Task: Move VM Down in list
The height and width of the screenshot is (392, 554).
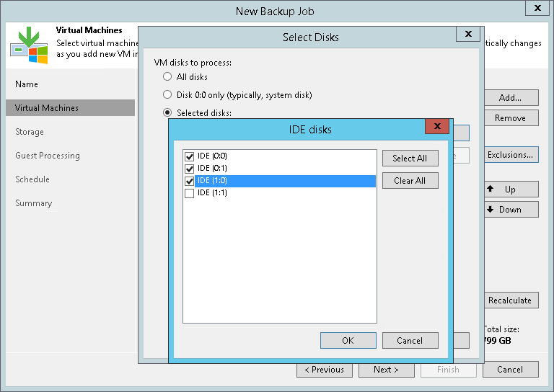Action: pyautogui.click(x=511, y=209)
